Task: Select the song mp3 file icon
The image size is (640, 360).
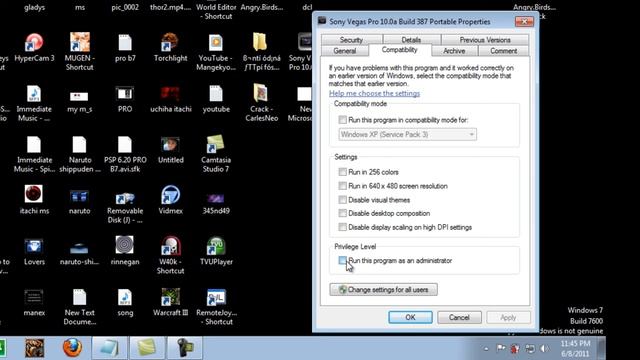Action: (x=125, y=297)
